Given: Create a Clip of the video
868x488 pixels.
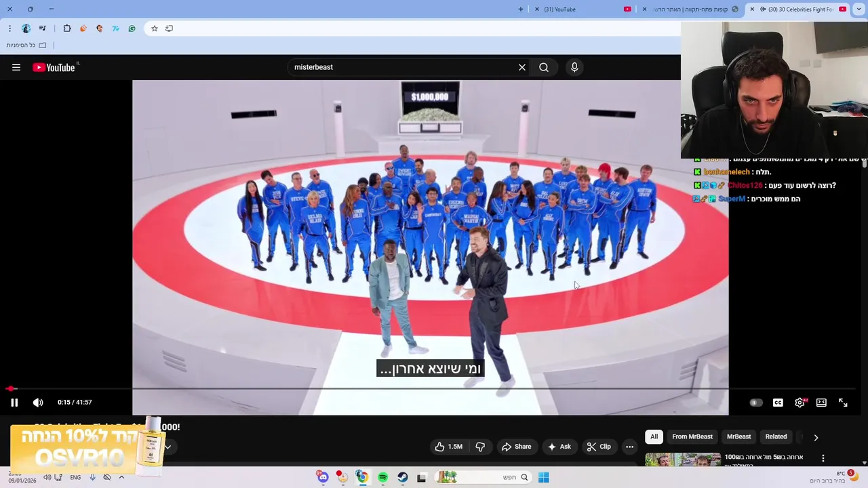Looking at the screenshot, I should click(x=599, y=447).
